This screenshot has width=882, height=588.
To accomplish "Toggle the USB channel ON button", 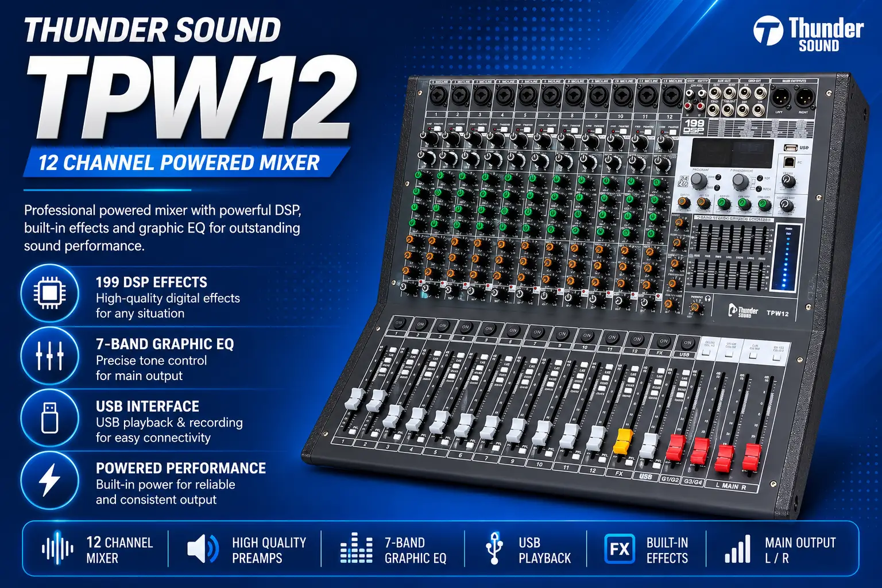I will 687,343.
